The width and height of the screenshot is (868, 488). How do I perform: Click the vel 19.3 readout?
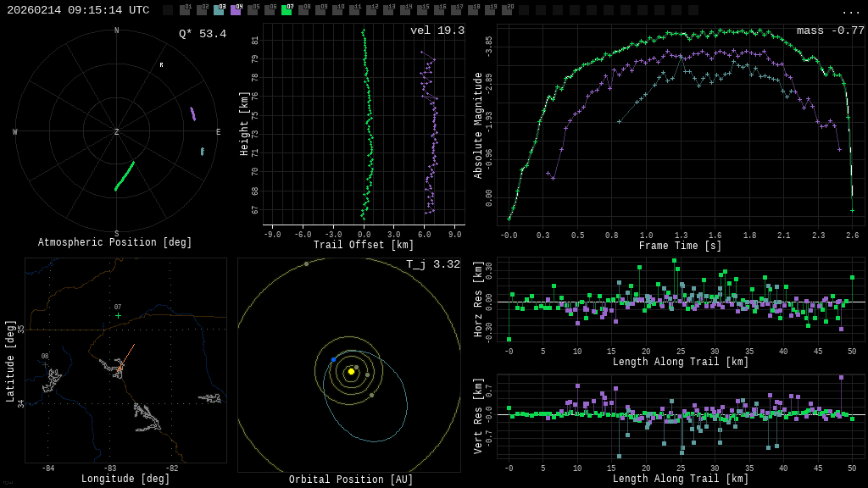click(x=437, y=30)
